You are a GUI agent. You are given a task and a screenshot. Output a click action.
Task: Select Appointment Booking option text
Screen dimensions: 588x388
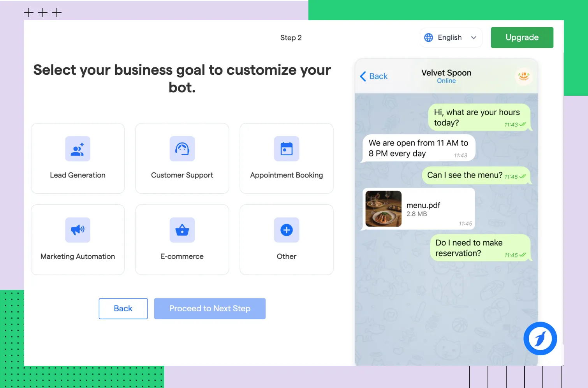click(x=286, y=175)
